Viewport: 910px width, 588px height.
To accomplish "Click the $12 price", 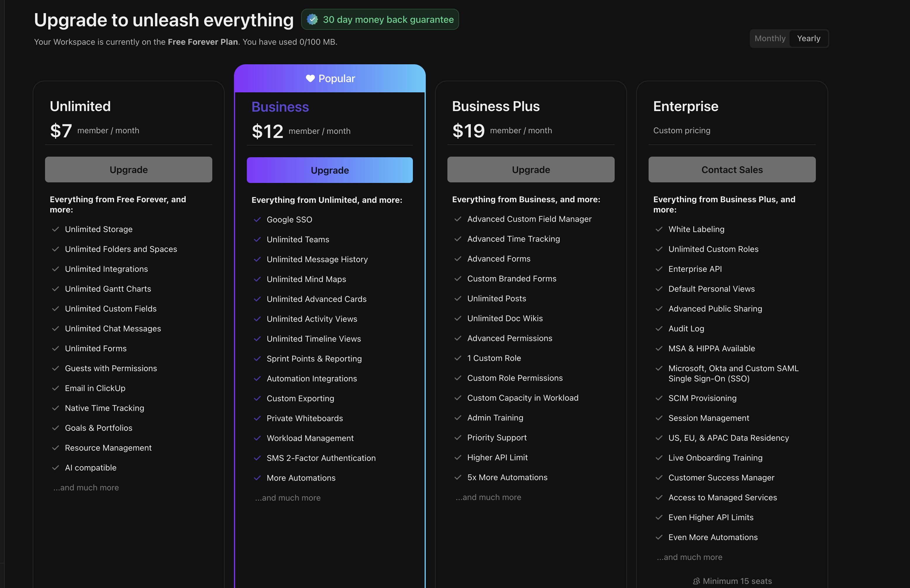I will 268,131.
